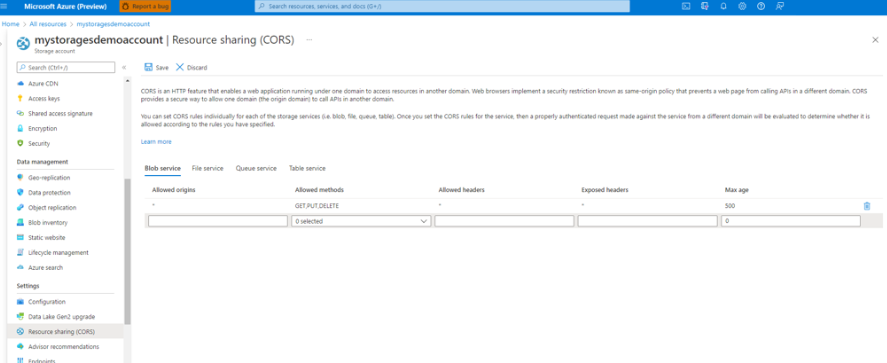Focus the new Max age input
Viewport: 887px width, 363px height.
coord(791,221)
